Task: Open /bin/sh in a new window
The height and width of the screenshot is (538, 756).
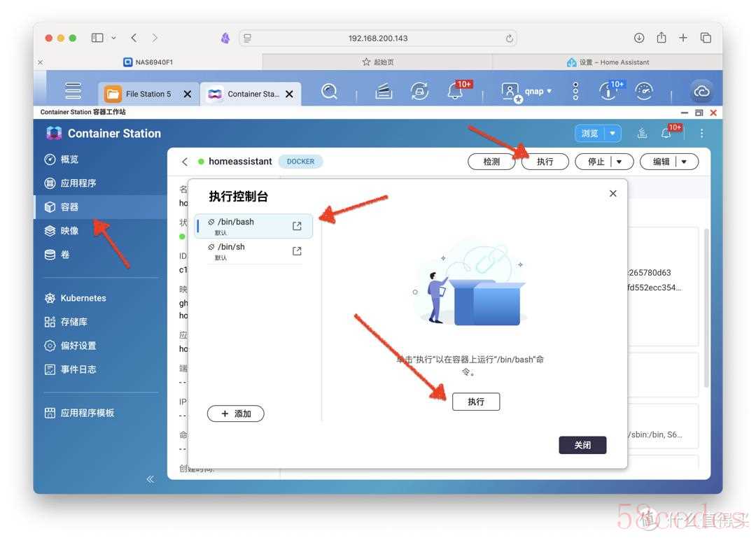Action: (x=297, y=251)
